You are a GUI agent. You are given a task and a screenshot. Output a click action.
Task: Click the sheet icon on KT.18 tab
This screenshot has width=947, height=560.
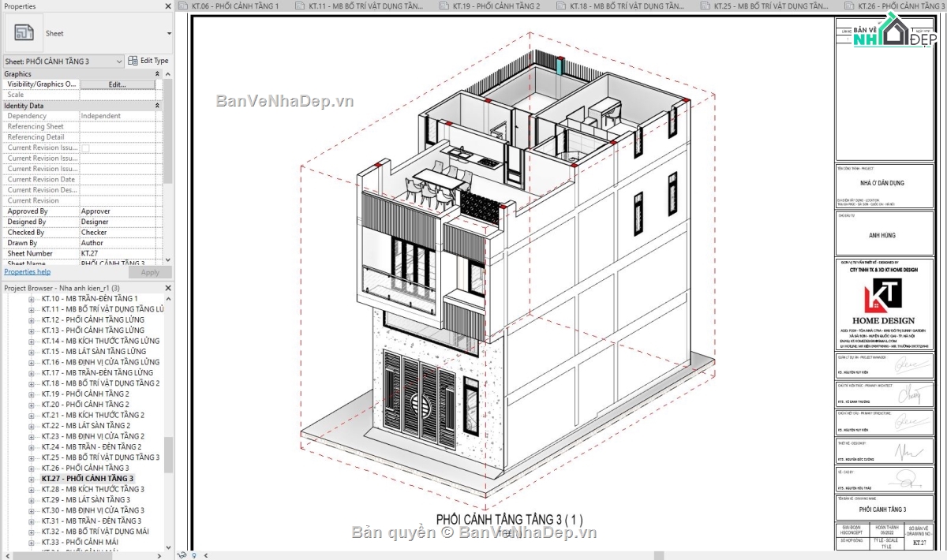(561, 6)
